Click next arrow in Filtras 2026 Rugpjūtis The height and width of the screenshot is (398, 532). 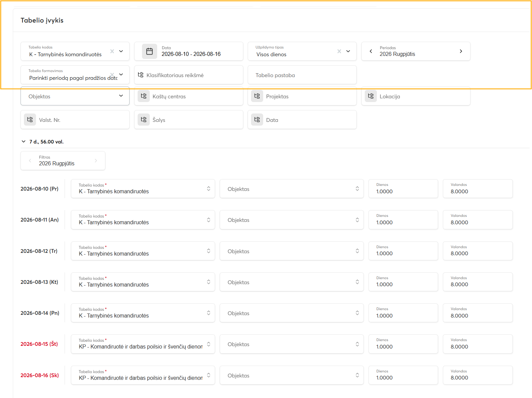(96, 161)
